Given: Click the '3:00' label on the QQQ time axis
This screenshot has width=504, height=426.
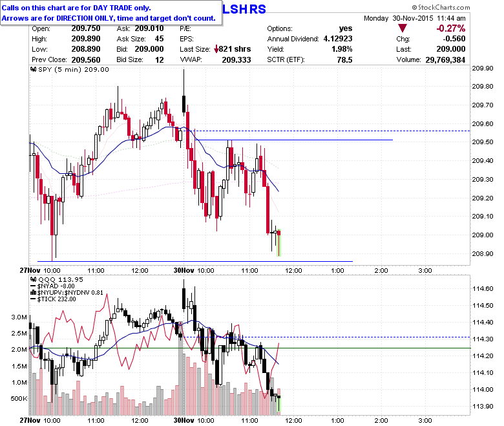Looking at the screenshot, I should pos(425,420).
